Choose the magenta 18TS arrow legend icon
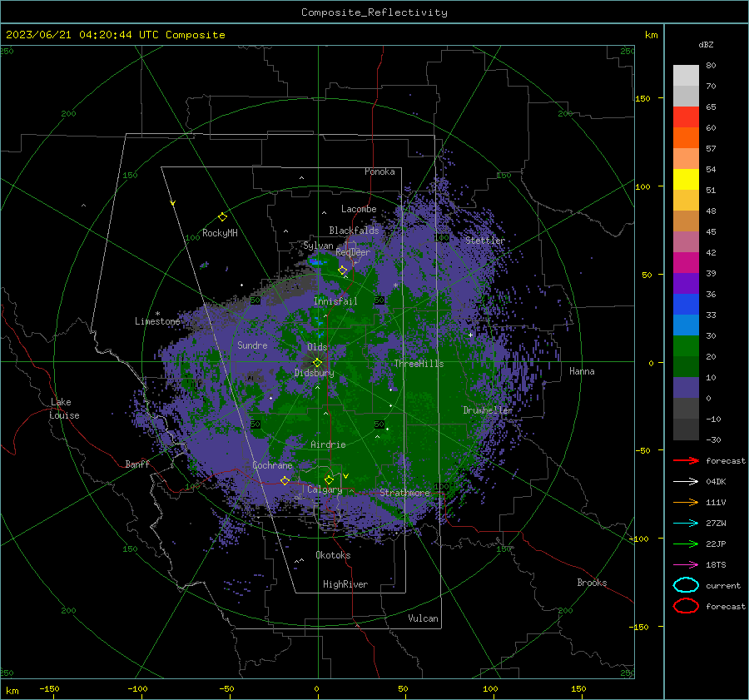749x700 pixels. point(686,565)
